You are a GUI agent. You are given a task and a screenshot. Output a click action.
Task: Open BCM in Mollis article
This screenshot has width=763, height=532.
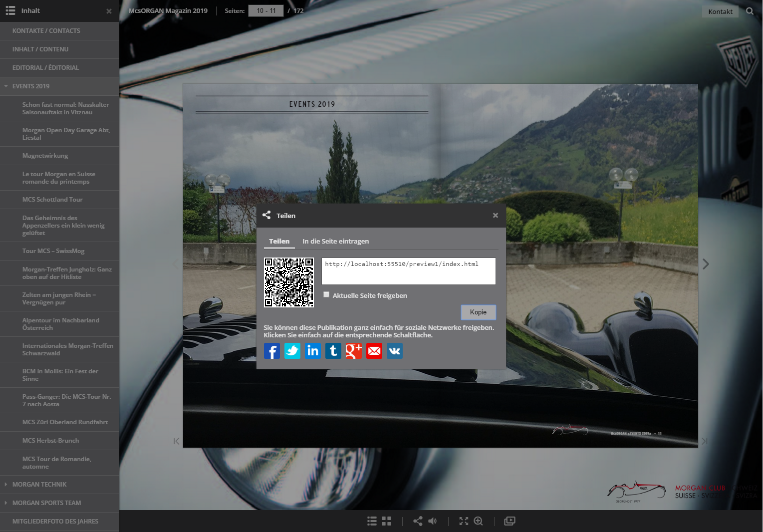(59, 375)
